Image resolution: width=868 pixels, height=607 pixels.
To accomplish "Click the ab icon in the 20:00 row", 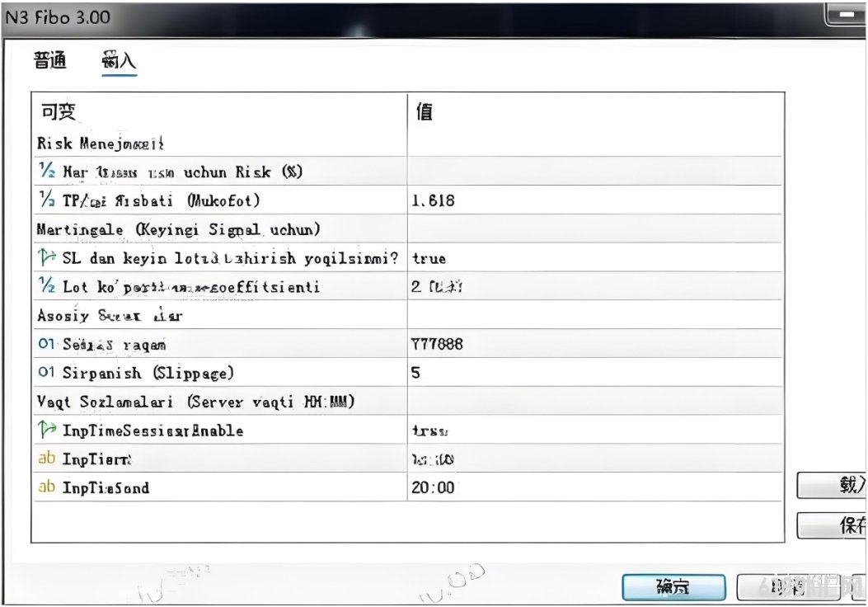I will click(46, 487).
